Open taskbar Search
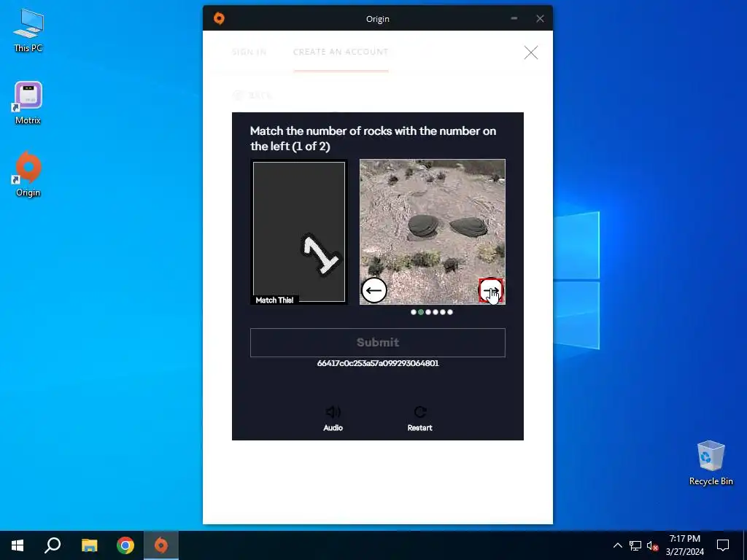The width and height of the screenshot is (747, 560). point(53,545)
